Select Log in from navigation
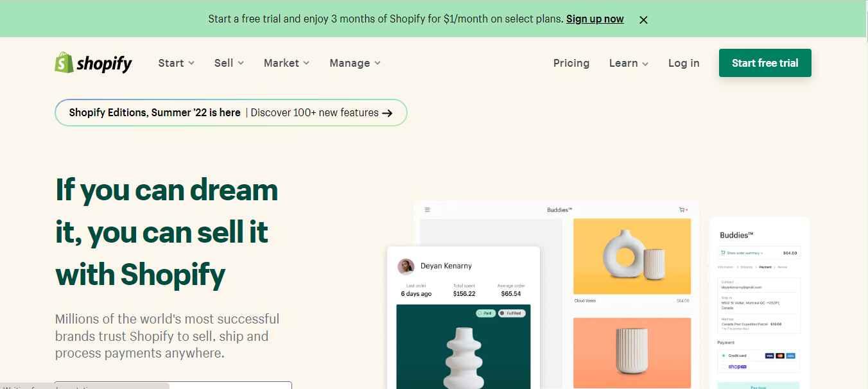 [x=684, y=63]
